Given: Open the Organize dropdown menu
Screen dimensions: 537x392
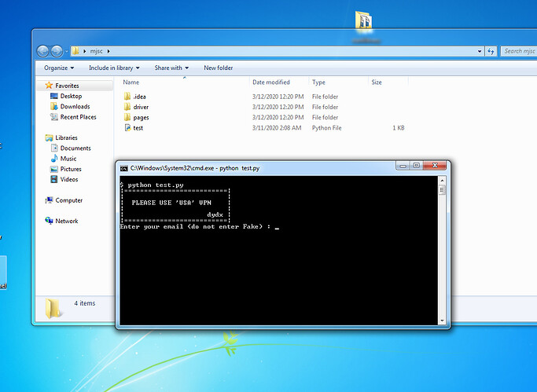Looking at the screenshot, I should click(x=56, y=68).
